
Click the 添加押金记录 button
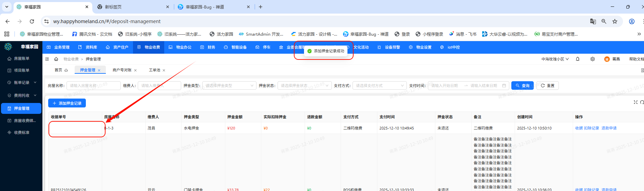(67, 103)
